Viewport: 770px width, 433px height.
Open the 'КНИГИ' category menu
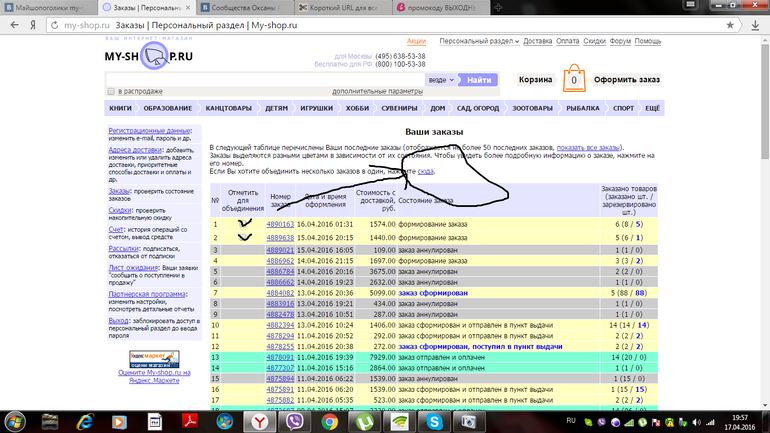(x=120, y=107)
